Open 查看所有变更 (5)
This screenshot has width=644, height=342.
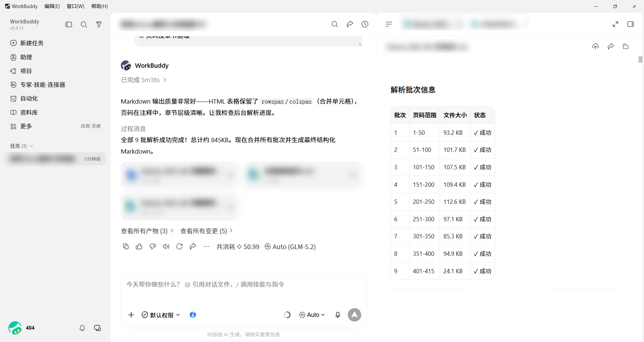pos(206,231)
